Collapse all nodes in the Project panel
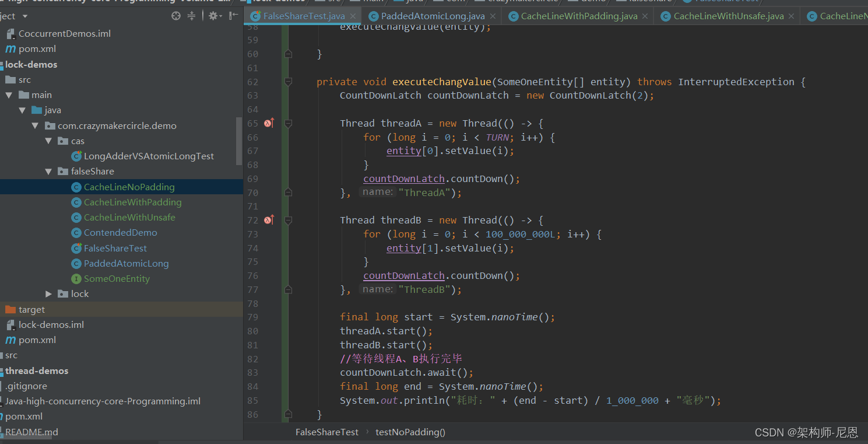The height and width of the screenshot is (444, 868). pyautogui.click(x=191, y=16)
